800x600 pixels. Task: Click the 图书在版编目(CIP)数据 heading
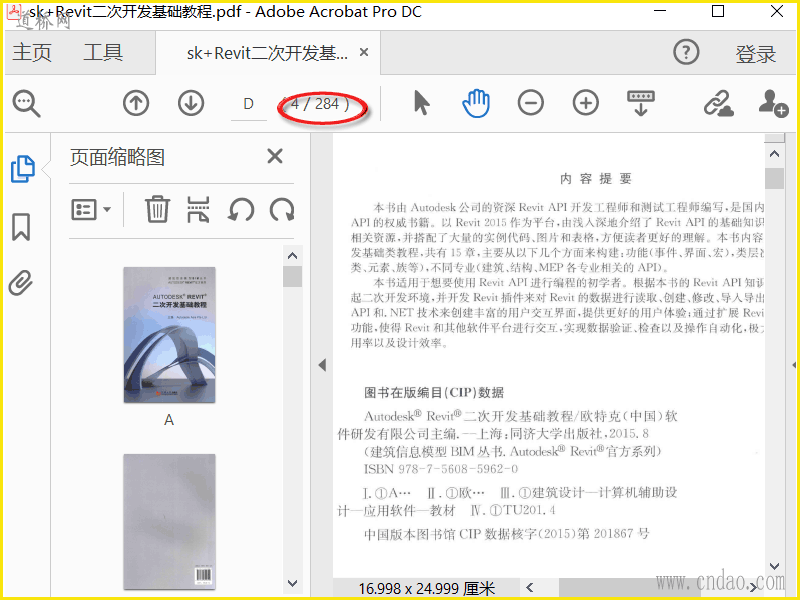tap(434, 392)
